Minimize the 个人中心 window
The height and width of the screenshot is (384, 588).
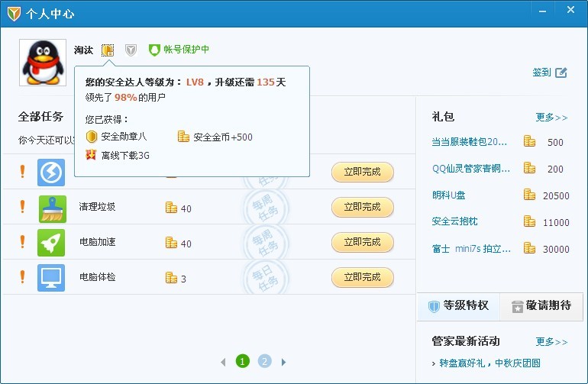coord(542,11)
